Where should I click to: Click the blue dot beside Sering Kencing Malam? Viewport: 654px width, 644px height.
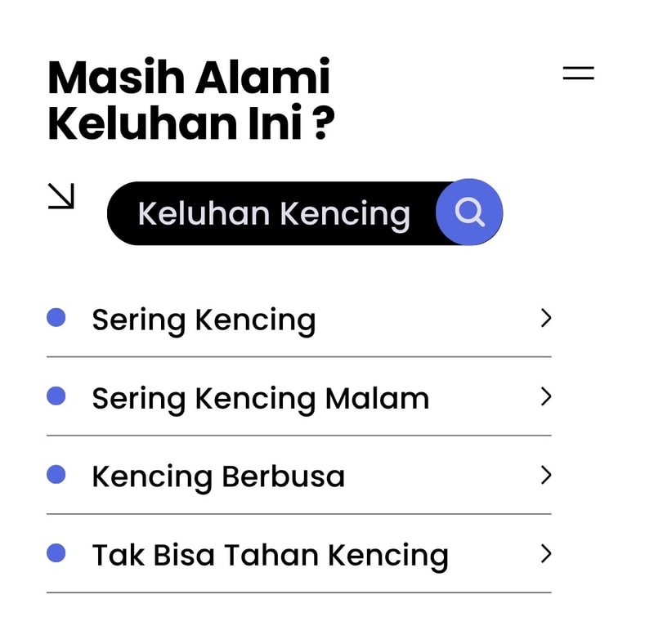(56, 396)
